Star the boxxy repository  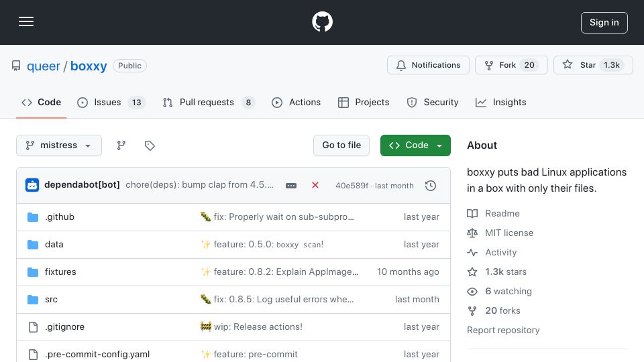(x=593, y=65)
